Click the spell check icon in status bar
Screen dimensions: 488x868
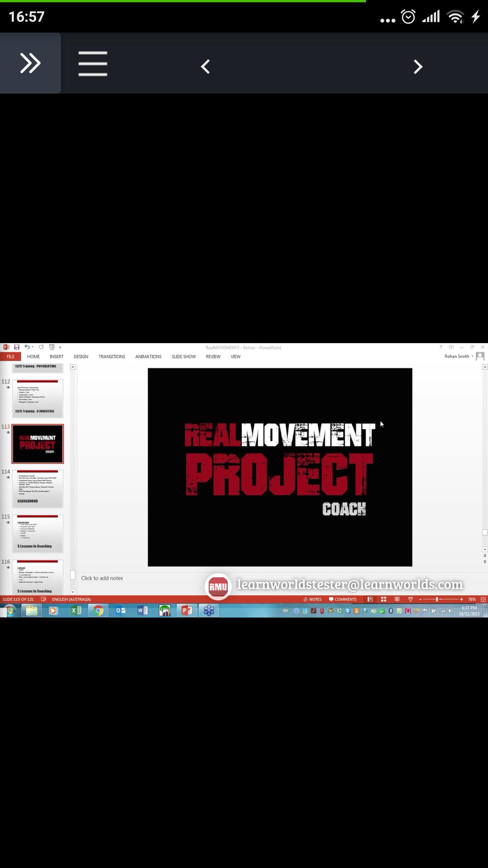(x=43, y=599)
